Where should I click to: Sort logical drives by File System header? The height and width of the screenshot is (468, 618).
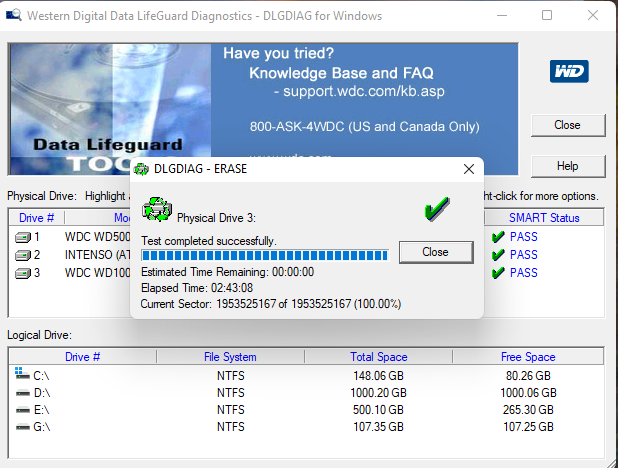pyautogui.click(x=230, y=357)
